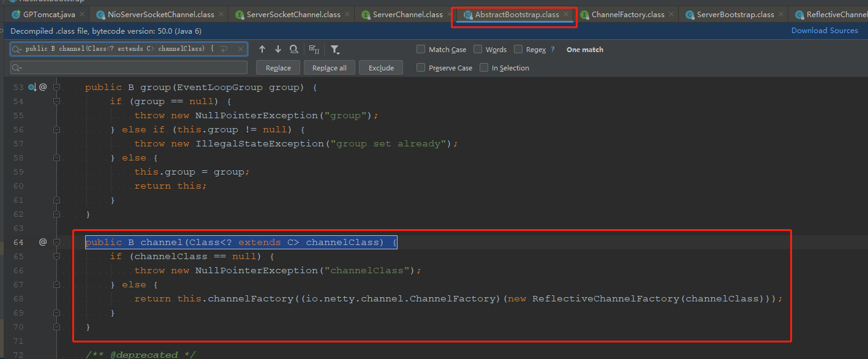Collapse the channel method at line 64
868x359 pixels.
coord(56,242)
